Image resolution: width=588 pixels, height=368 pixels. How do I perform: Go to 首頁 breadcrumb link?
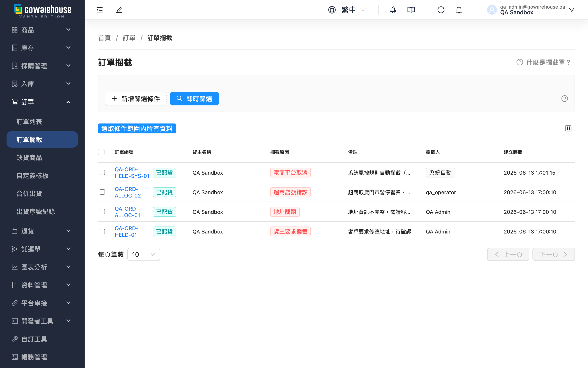(105, 38)
